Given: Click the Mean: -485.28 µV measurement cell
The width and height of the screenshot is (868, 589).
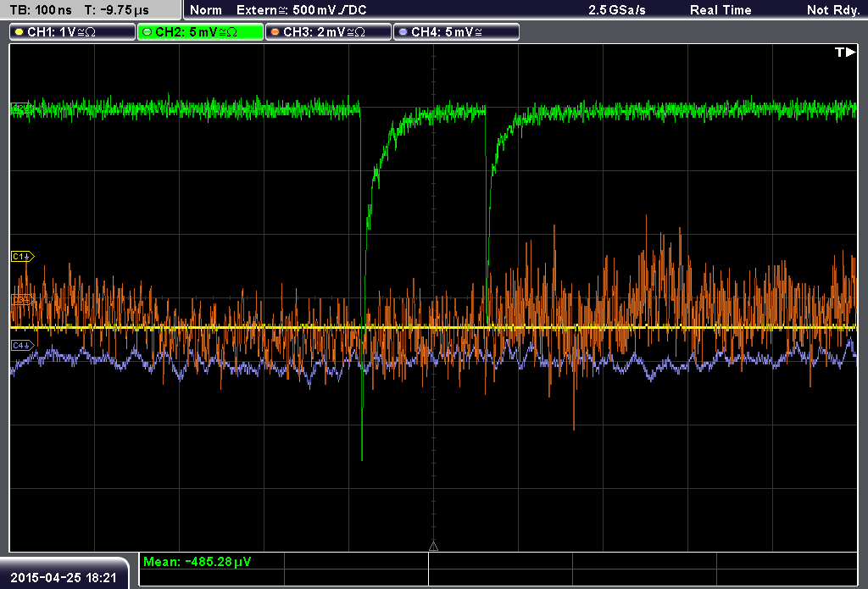Looking at the screenshot, I should 211,561.
